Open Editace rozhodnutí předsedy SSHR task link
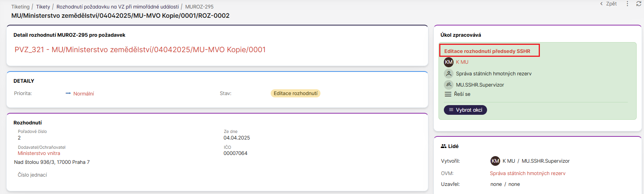This screenshot has width=644, height=194. [487, 51]
